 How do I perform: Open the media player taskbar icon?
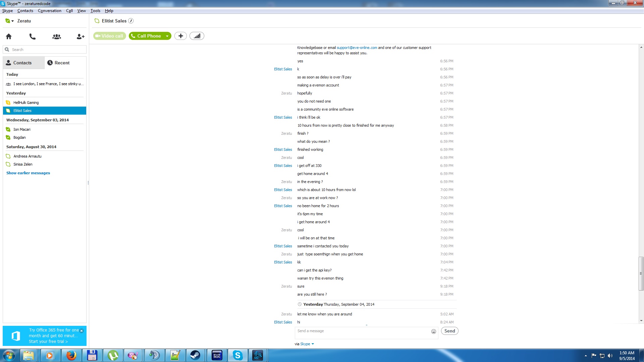(x=50, y=355)
